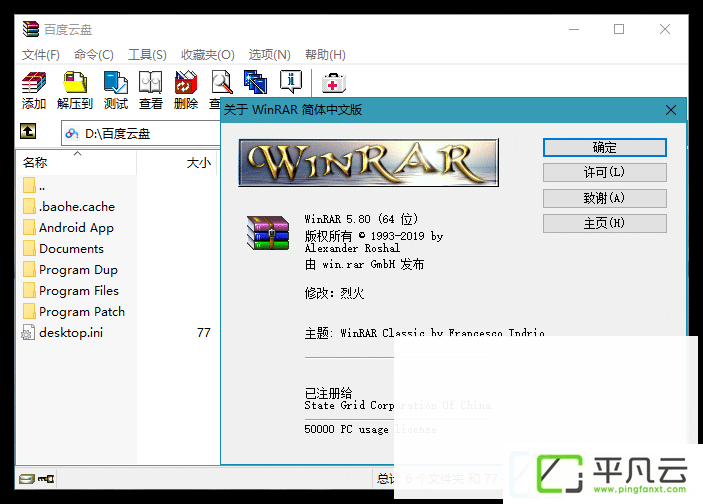
Task: Click the books icon in About dialog
Action: (x=268, y=233)
